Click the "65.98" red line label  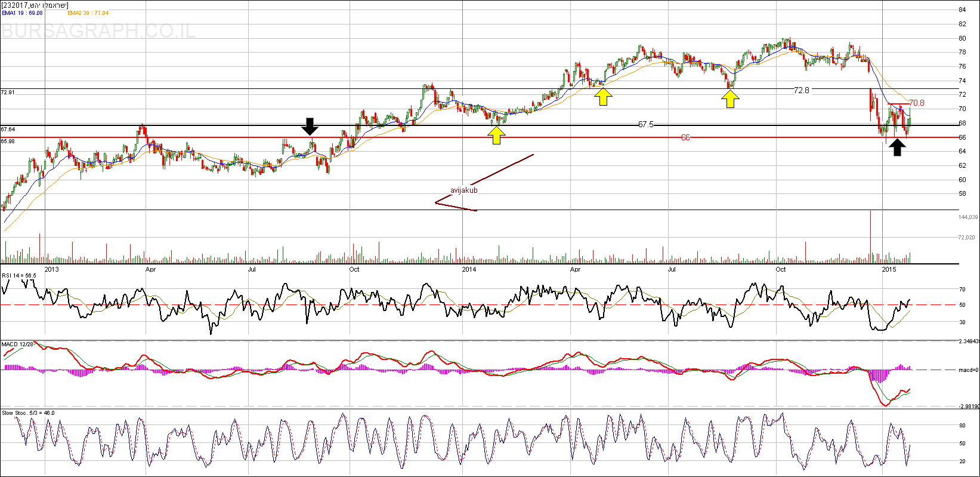(8, 141)
